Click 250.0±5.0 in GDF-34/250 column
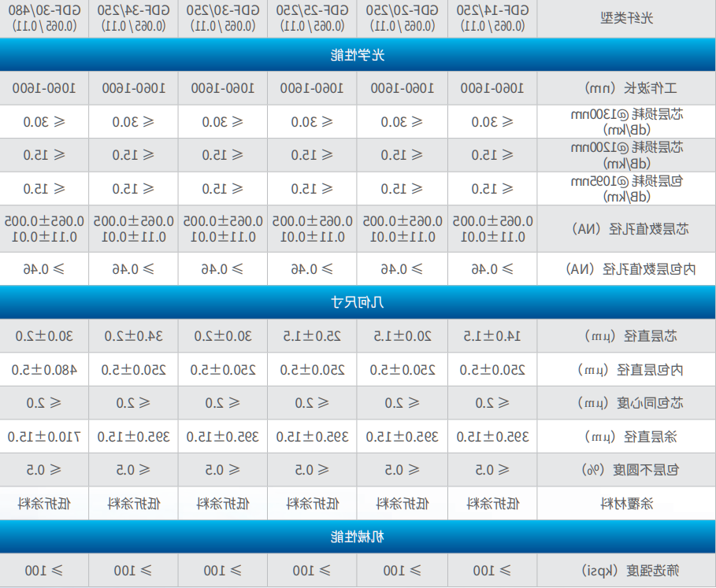This screenshot has height=588, width=716. pos(133,369)
